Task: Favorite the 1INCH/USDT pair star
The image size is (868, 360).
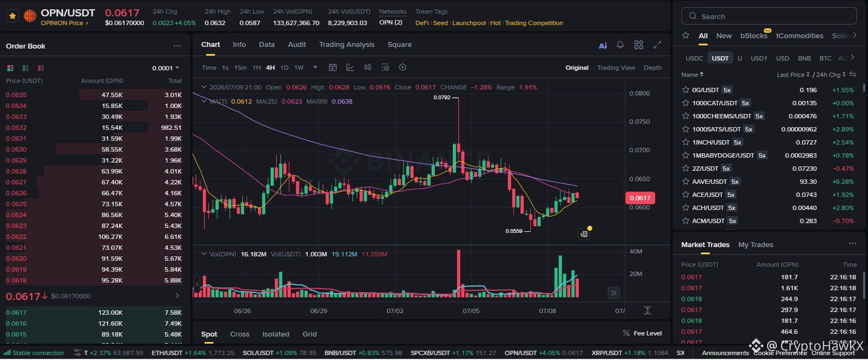Action: tap(686, 142)
